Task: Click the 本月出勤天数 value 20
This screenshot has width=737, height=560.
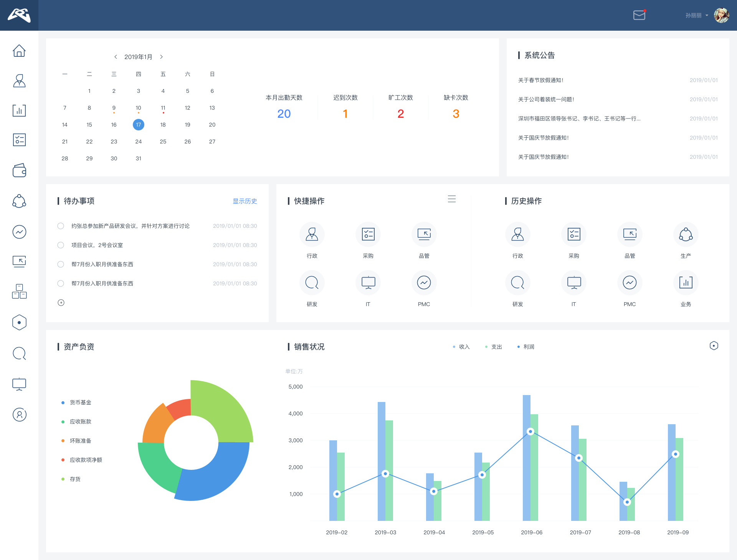Action: (x=284, y=114)
